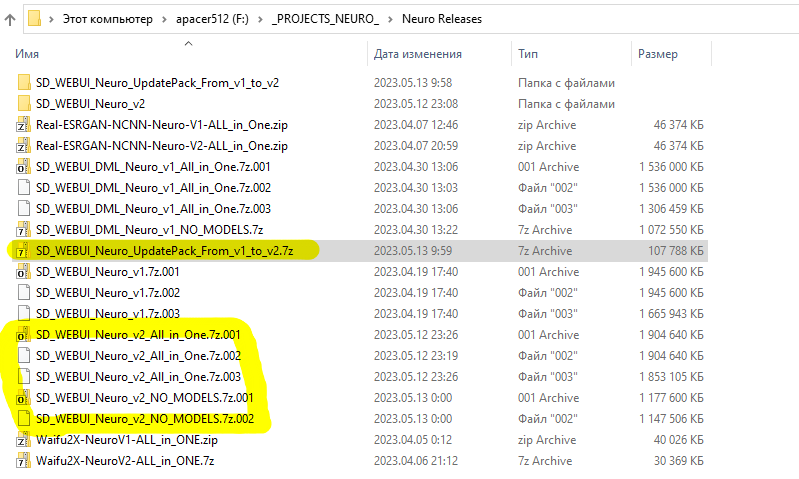799x479 pixels.
Task: Select file name SD_WEBUI_Neuro_v2_NO_MODELS.7z.002
Action: pos(145,418)
